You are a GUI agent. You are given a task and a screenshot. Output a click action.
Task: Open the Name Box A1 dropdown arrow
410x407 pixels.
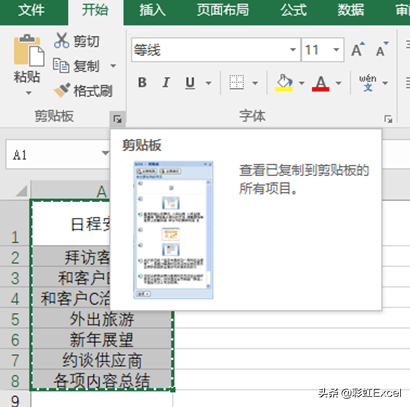click(105, 153)
